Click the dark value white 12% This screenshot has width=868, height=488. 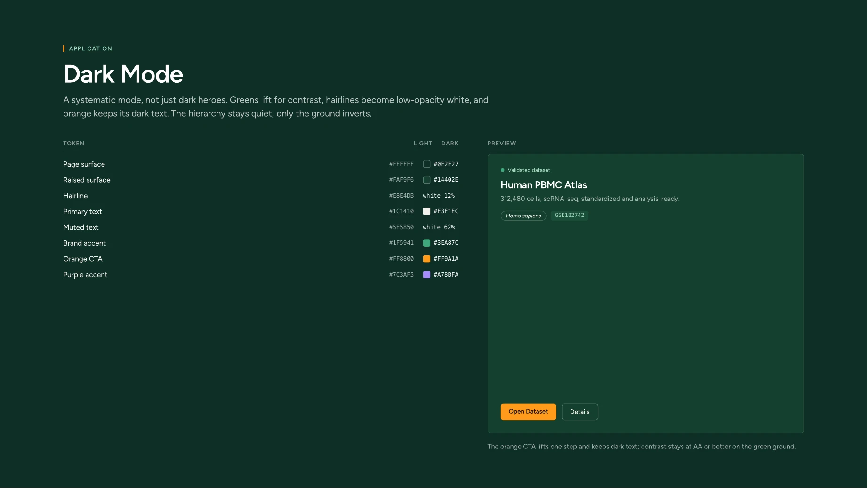click(439, 196)
